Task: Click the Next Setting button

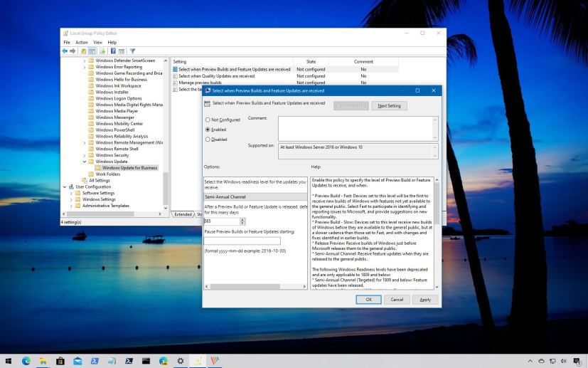Action: click(389, 106)
